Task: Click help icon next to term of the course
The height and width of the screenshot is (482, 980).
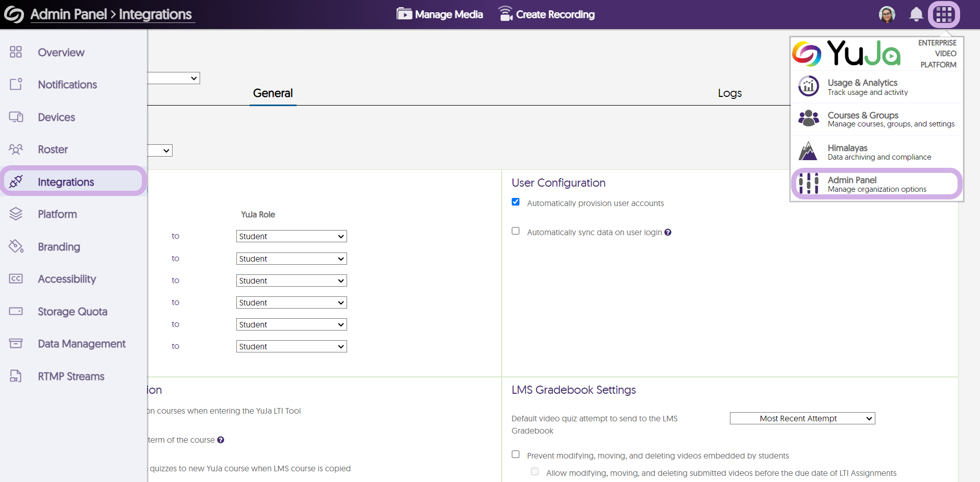Action: click(x=220, y=440)
